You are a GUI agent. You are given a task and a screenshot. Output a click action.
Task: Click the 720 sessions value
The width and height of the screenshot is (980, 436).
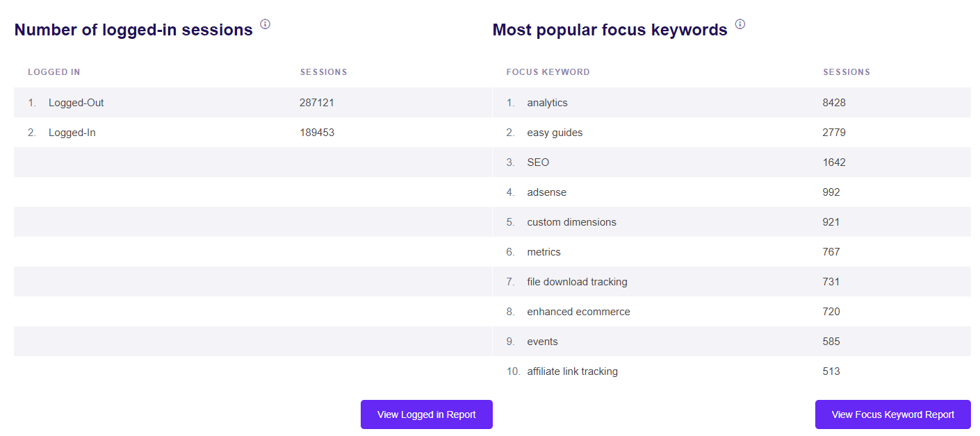pos(831,312)
